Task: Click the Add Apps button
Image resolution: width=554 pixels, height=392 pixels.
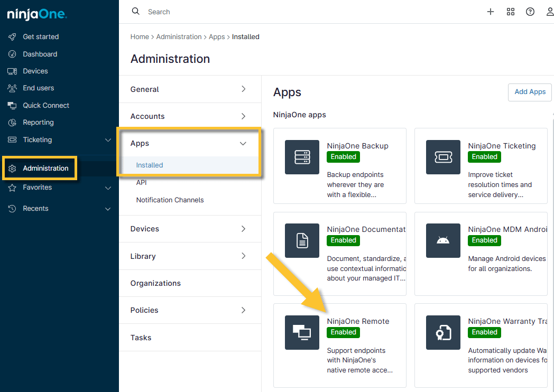Action: pos(530,92)
